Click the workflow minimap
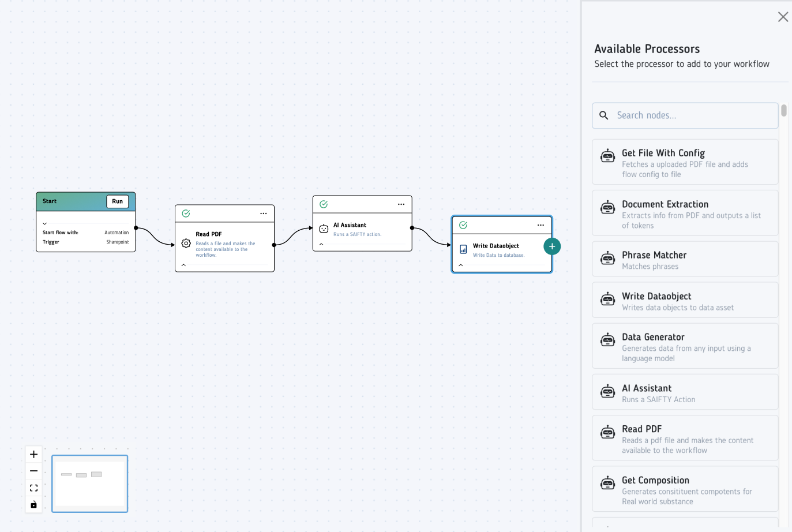 click(x=90, y=484)
